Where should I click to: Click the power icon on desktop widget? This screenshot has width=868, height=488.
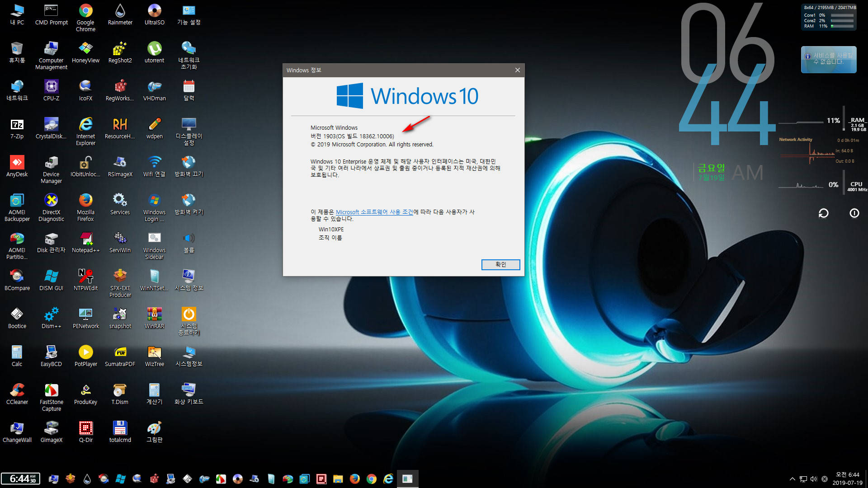click(x=854, y=213)
